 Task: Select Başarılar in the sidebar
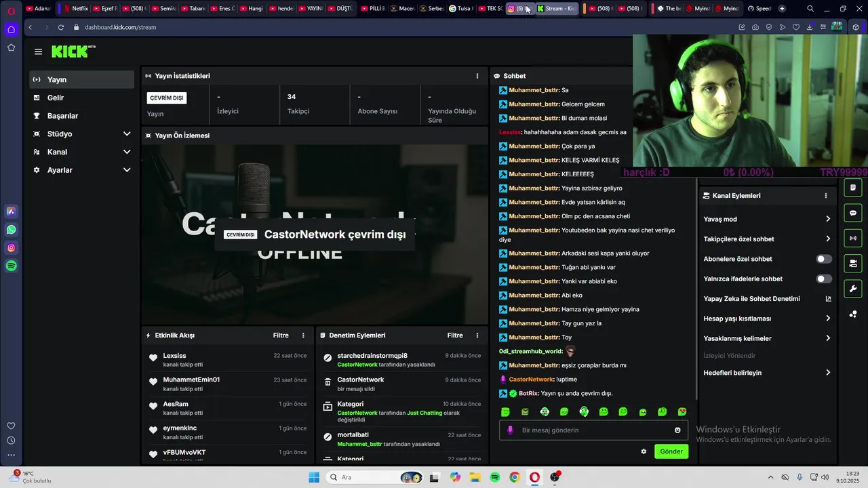[x=82, y=116]
